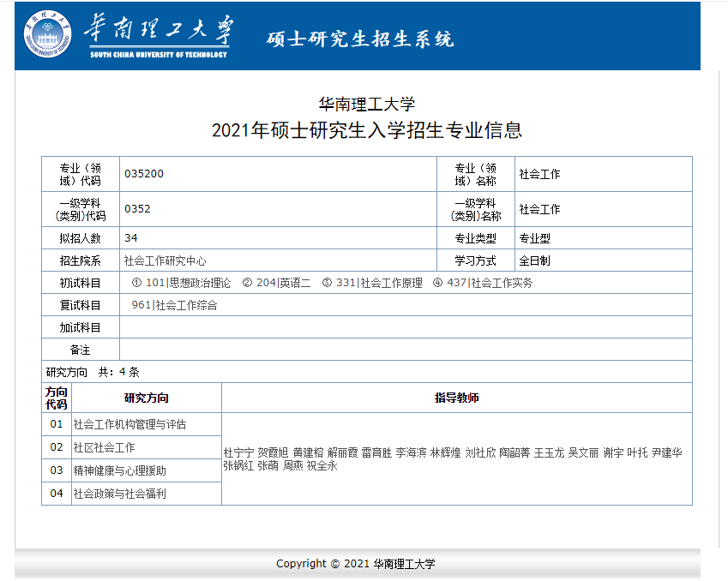Click the 学习方式 label cell
Image resolution: width=728 pixels, height=581 pixels.
point(475,261)
